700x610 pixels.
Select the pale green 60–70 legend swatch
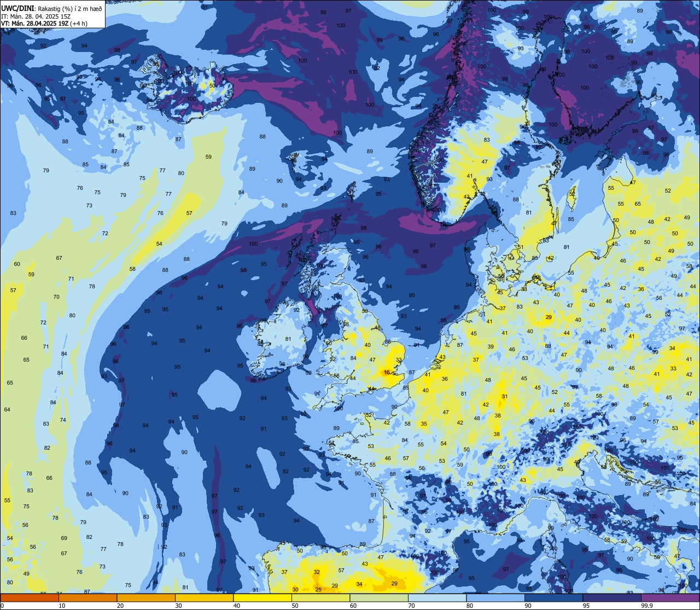coord(379,597)
